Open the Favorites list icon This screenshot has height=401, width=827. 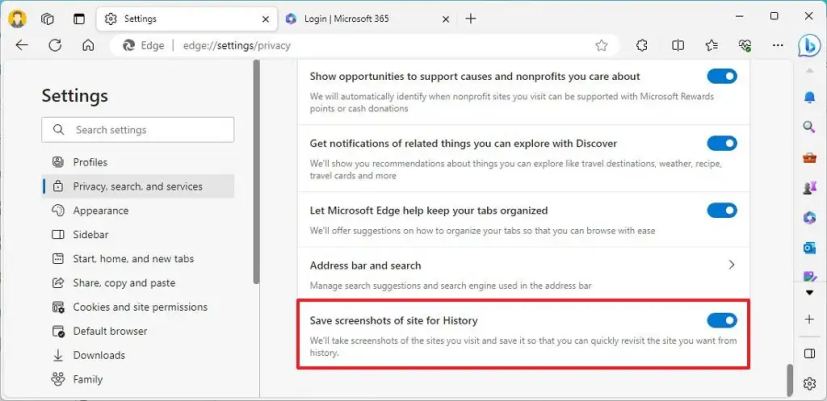(711, 45)
